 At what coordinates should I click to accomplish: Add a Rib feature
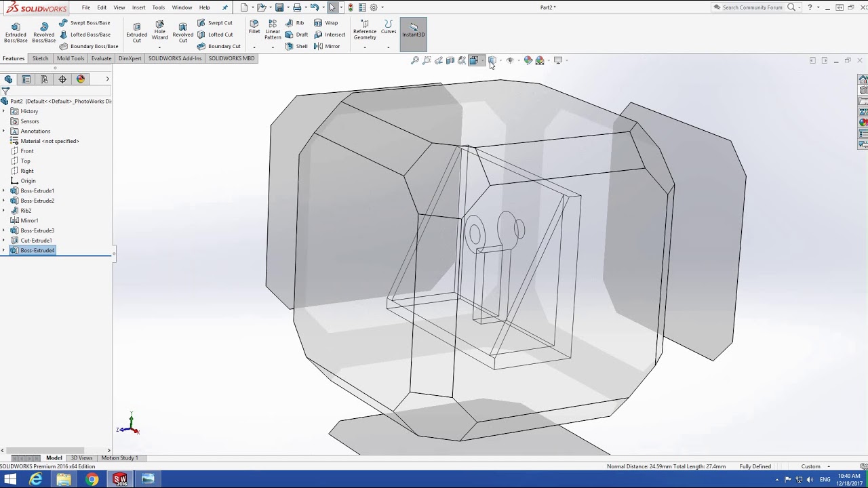[x=295, y=22]
